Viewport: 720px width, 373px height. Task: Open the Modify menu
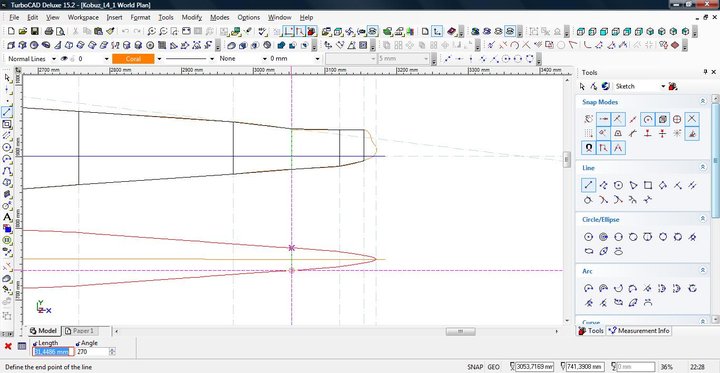(192, 17)
